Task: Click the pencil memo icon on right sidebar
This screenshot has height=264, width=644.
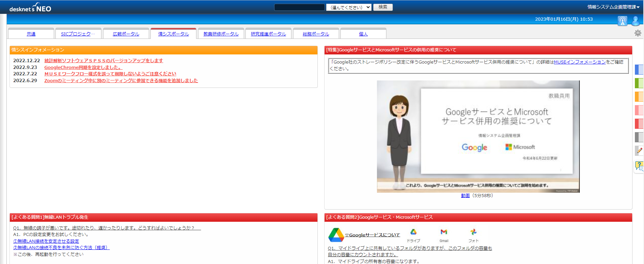Action: pyautogui.click(x=639, y=151)
